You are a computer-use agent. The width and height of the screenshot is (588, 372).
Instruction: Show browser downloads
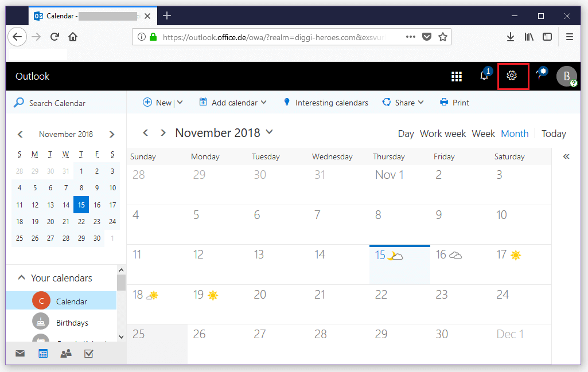(511, 37)
